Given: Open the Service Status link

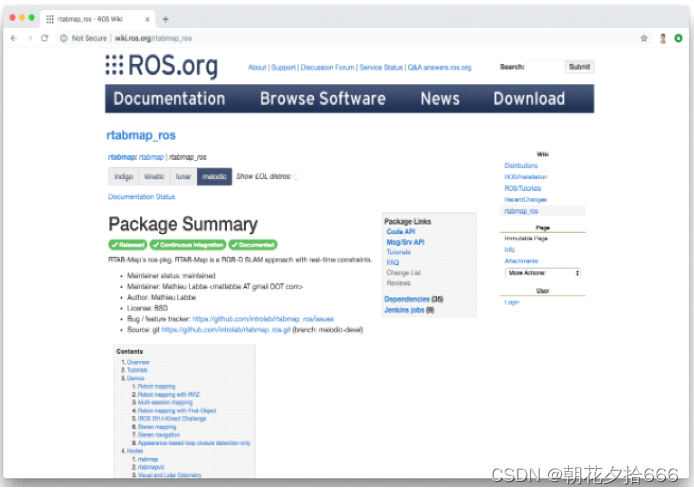Looking at the screenshot, I should [381, 67].
